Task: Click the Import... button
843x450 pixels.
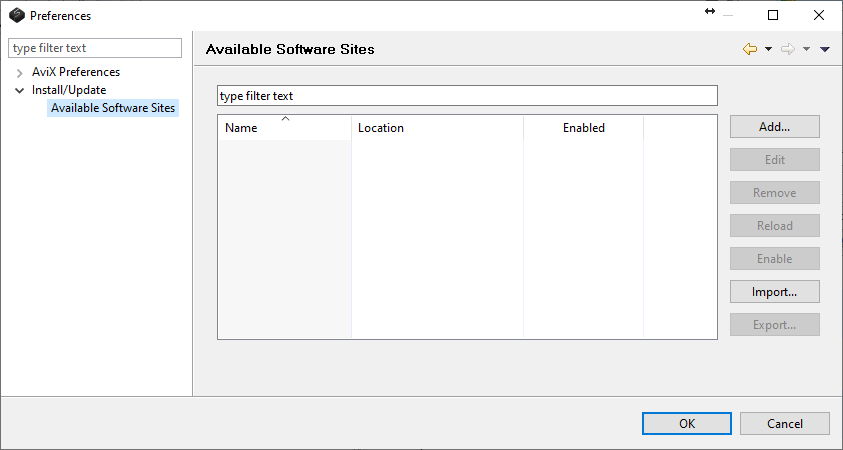Action: click(774, 292)
